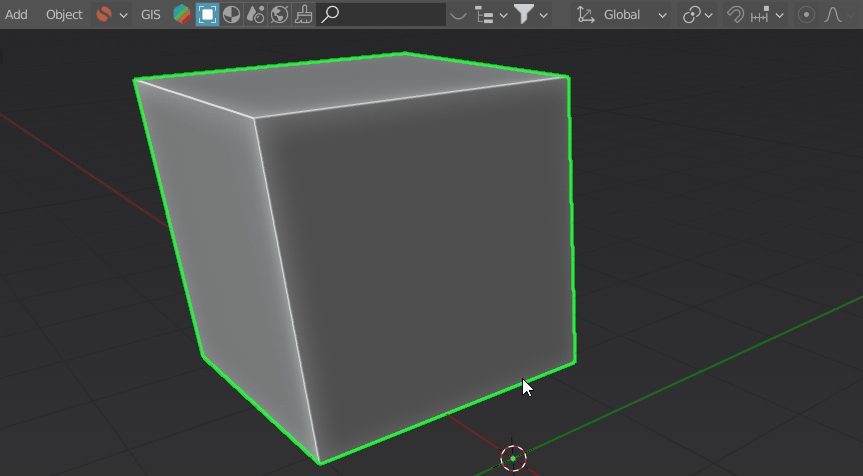Viewport: 863px width, 476px height.
Task: Open the pivot point dropdown
Action: [697, 15]
